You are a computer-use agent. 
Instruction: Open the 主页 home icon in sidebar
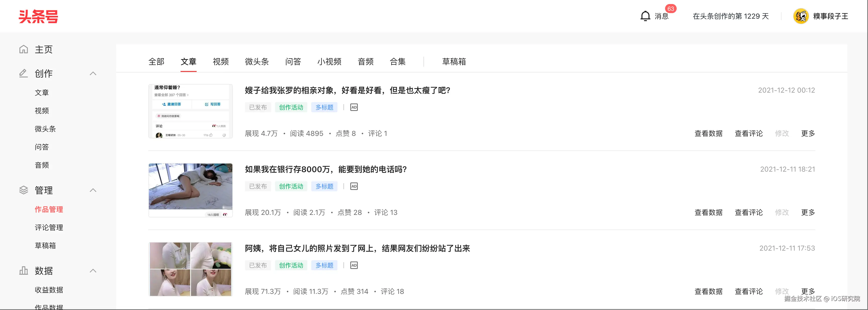[23, 49]
